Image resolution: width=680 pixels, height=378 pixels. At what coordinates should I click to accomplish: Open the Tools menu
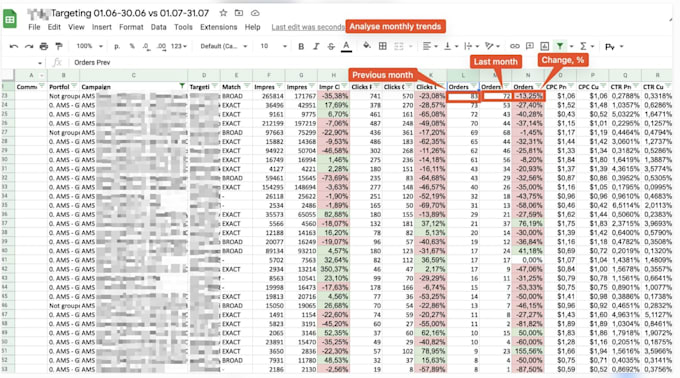(x=183, y=27)
